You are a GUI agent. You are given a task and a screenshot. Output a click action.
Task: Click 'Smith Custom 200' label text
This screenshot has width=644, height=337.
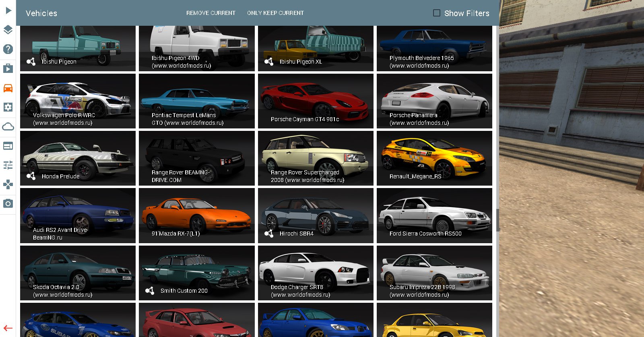coord(184,291)
